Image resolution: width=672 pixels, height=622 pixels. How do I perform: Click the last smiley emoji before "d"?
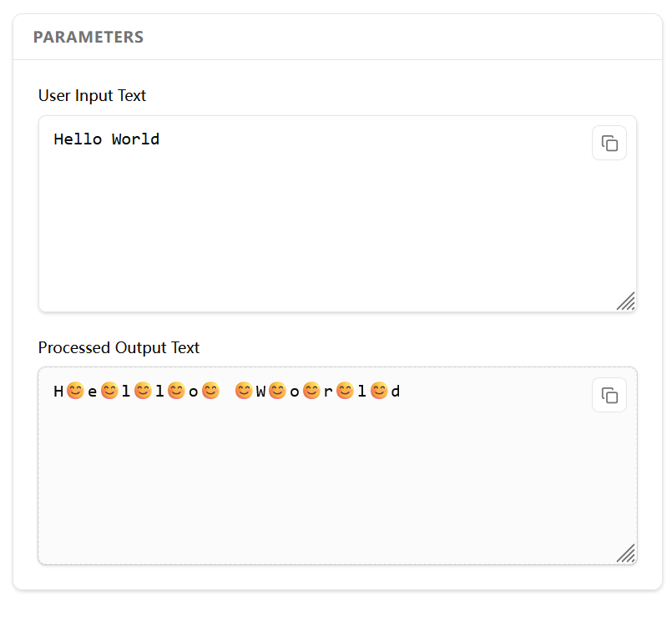[x=379, y=391]
